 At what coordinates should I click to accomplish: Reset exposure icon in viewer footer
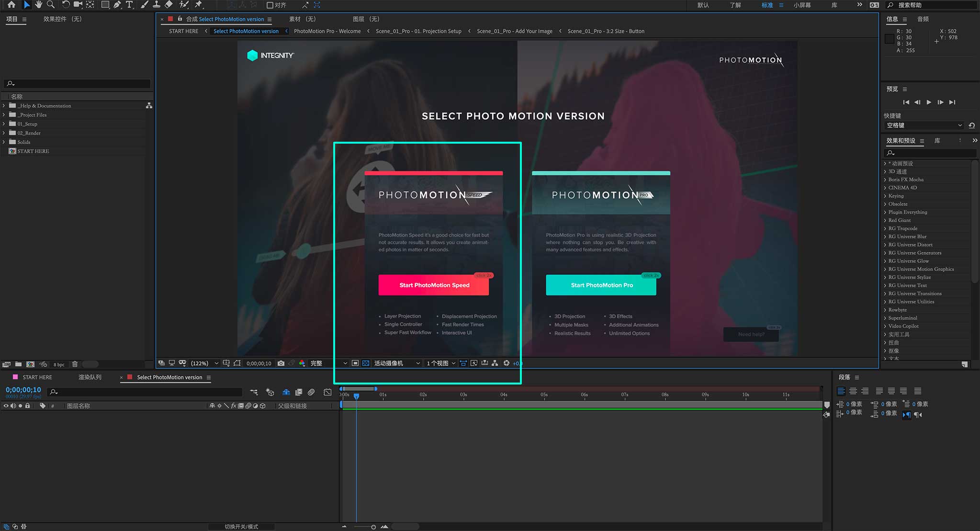tap(506, 363)
